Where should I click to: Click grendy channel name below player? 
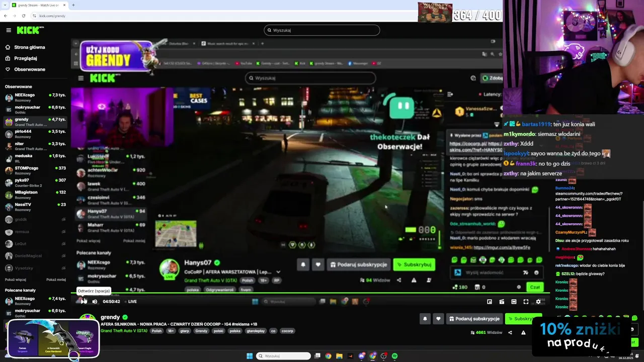pyautogui.click(x=110, y=317)
